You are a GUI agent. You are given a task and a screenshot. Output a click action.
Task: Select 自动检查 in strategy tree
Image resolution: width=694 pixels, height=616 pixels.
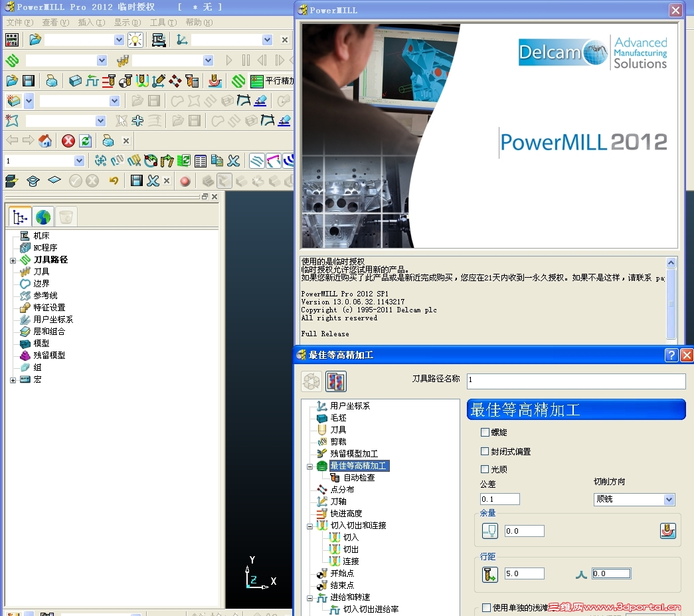point(359,478)
